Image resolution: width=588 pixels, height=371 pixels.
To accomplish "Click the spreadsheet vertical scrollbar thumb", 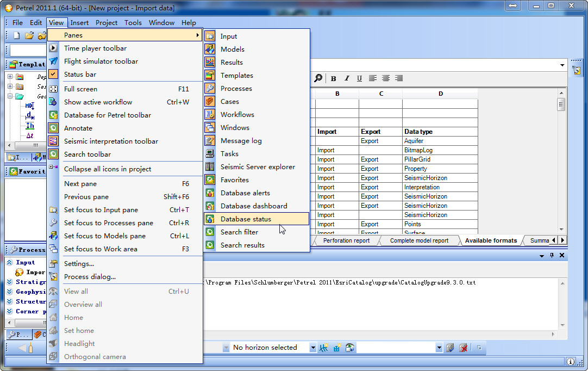I will tap(561, 104).
